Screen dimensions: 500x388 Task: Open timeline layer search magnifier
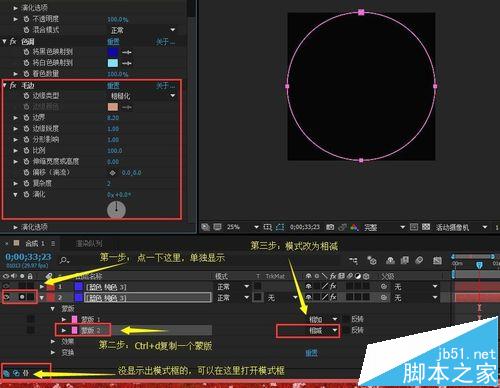coord(64,260)
